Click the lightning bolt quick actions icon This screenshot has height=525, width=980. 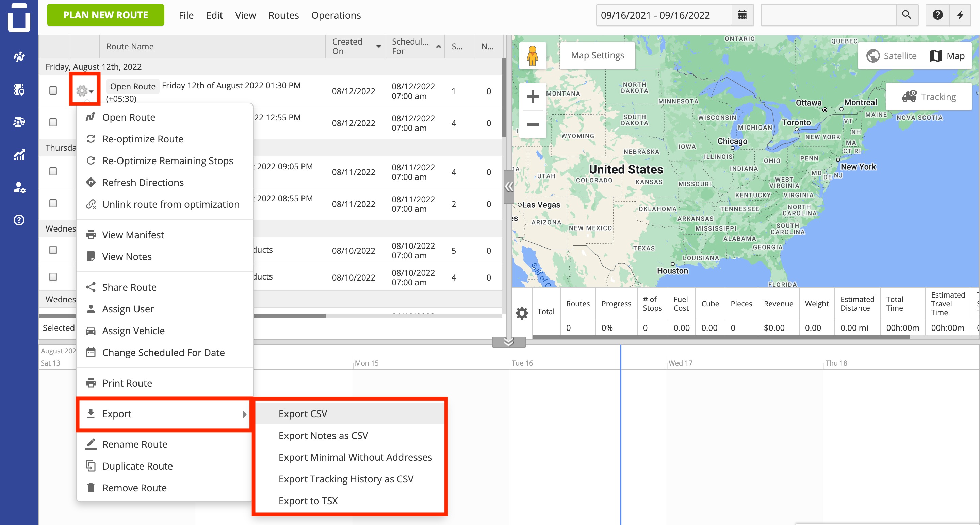point(960,15)
